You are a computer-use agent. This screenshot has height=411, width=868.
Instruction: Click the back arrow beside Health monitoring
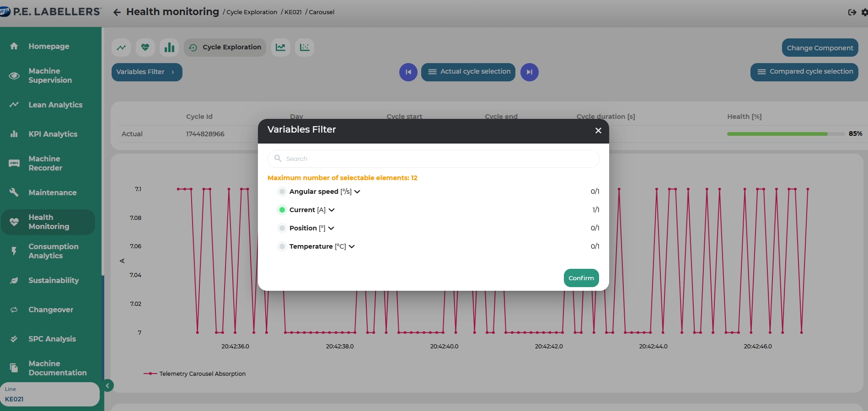[117, 12]
